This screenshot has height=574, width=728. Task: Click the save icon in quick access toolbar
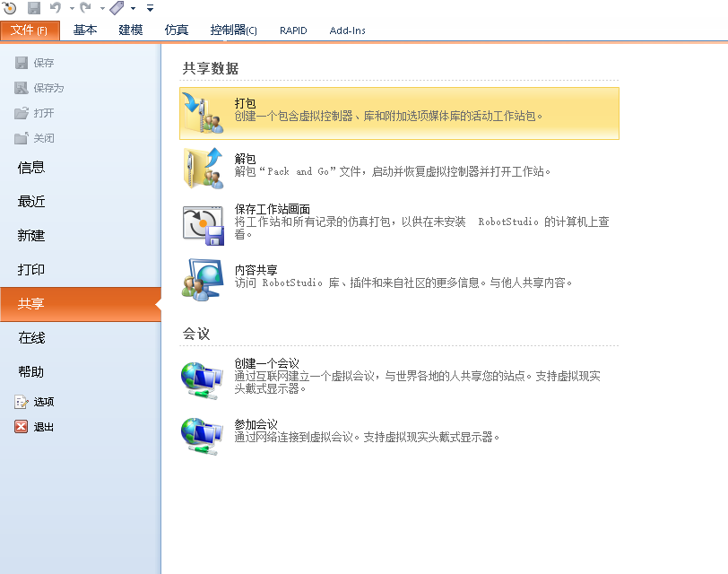tap(34, 8)
